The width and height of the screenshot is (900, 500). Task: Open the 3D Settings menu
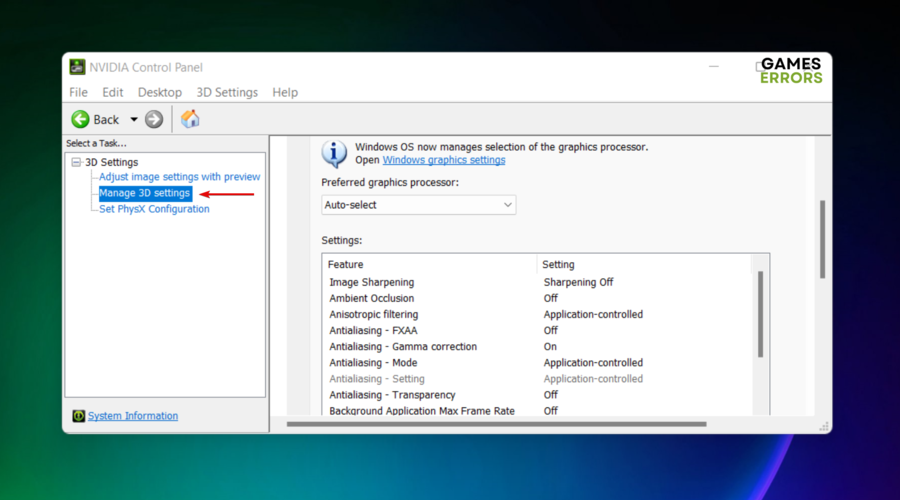(227, 92)
